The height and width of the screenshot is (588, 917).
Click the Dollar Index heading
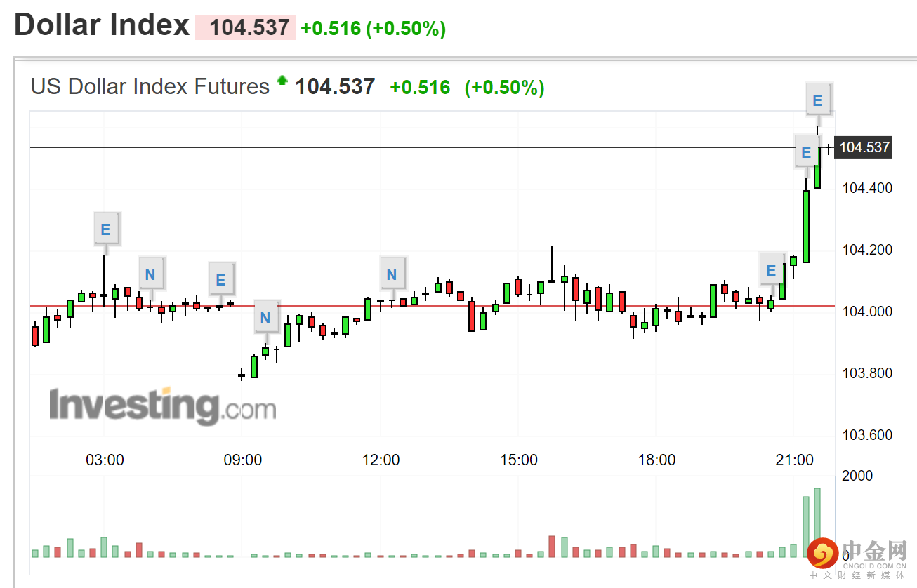pyautogui.click(x=102, y=25)
